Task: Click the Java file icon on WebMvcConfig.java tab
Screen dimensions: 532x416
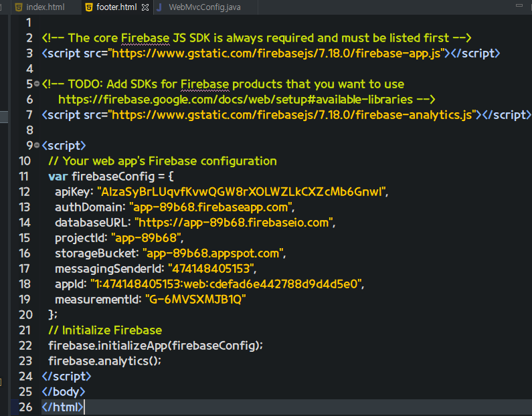Action: [159, 7]
